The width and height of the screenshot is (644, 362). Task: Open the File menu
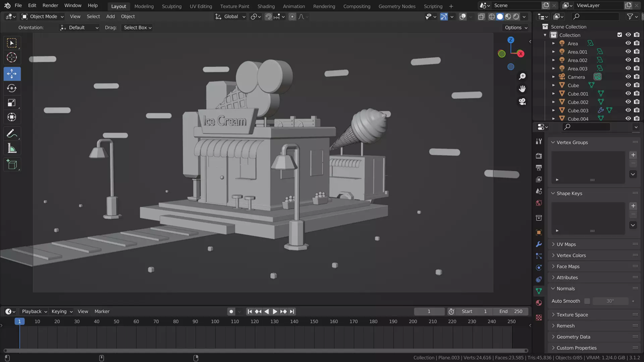[x=18, y=6]
